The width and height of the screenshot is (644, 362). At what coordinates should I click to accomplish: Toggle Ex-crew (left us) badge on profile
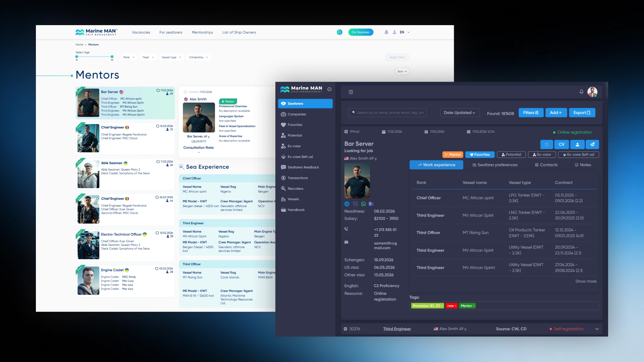(578, 155)
